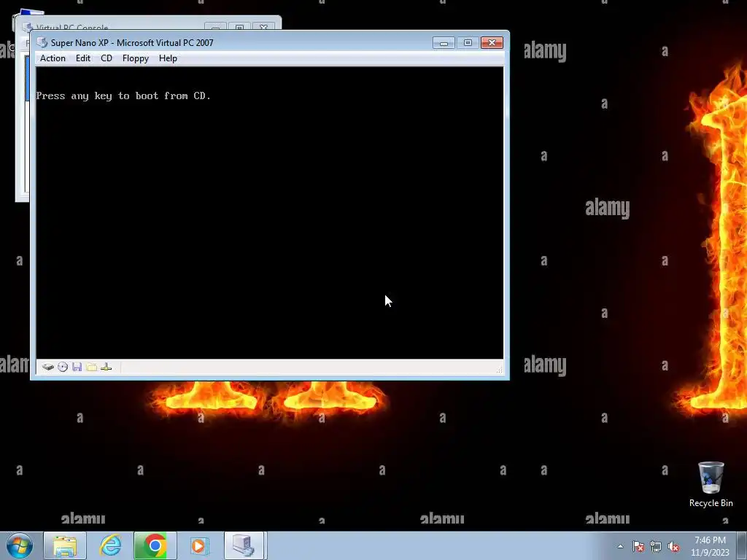The width and height of the screenshot is (747, 560).
Task: Open Google Chrome from the taskbar
Action: point(155,545)
